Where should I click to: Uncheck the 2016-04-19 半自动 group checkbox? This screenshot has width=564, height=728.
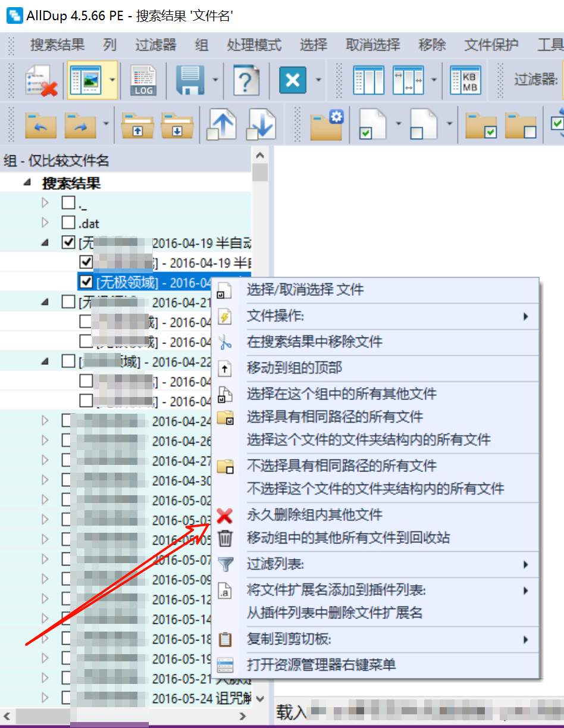click(x=68, y=243)
